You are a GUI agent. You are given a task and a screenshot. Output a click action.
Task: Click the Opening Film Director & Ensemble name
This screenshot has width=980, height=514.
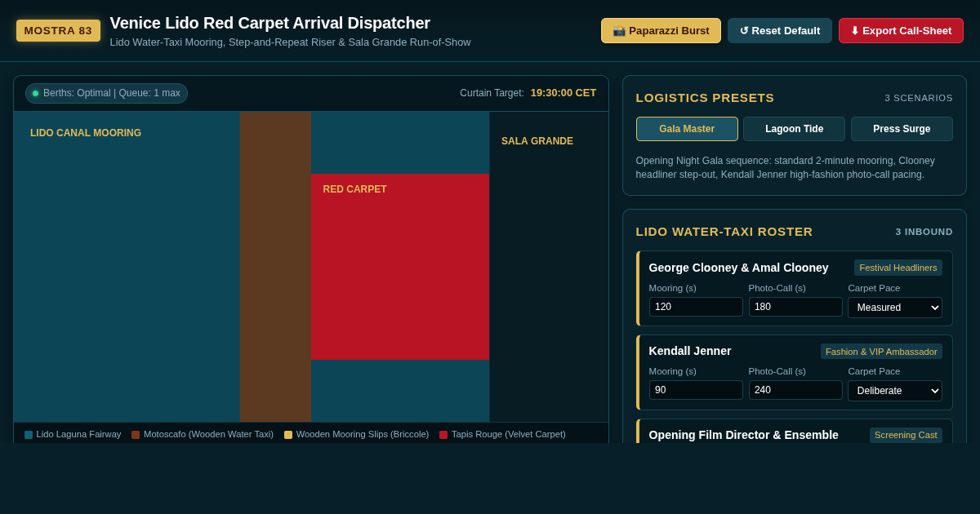coord(744,435)
